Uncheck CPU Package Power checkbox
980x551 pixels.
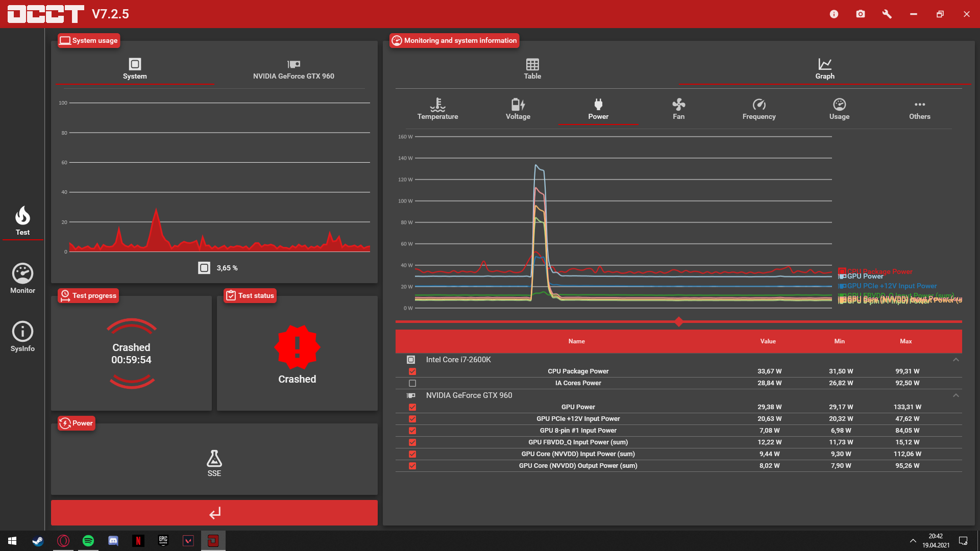click(412, 371)
